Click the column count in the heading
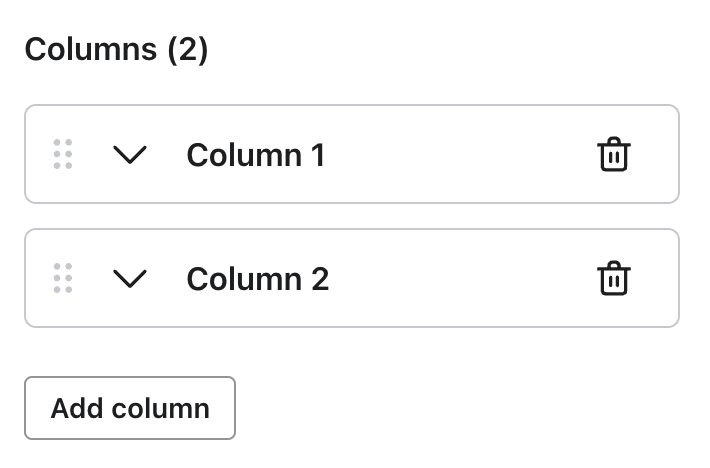The height and width of the screenshot is (468, 710). (187, 50)
